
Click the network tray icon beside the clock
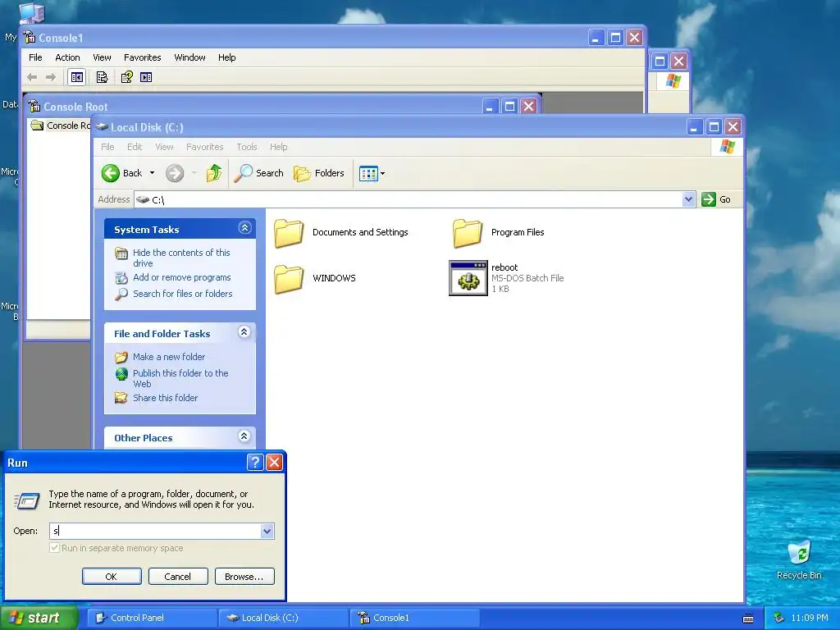coord(779,618)
